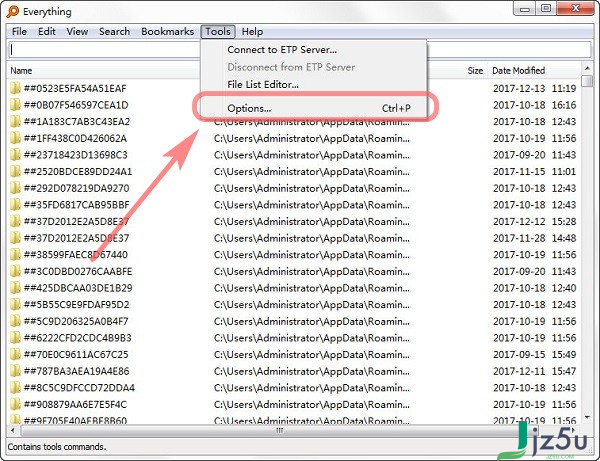This screenshot has width=600, height=461.
Task: Select folder icon of ##23718423D13698C3
Action: click(x=15, y=155)
